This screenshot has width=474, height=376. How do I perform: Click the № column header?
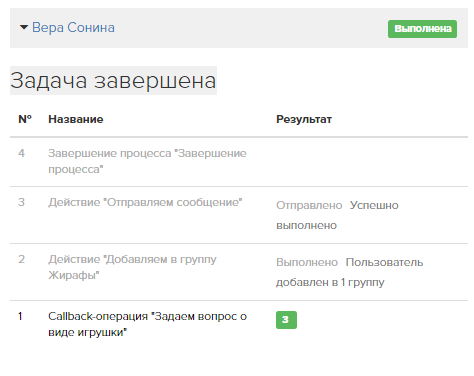pyautogui.click(x=25, y=119)
